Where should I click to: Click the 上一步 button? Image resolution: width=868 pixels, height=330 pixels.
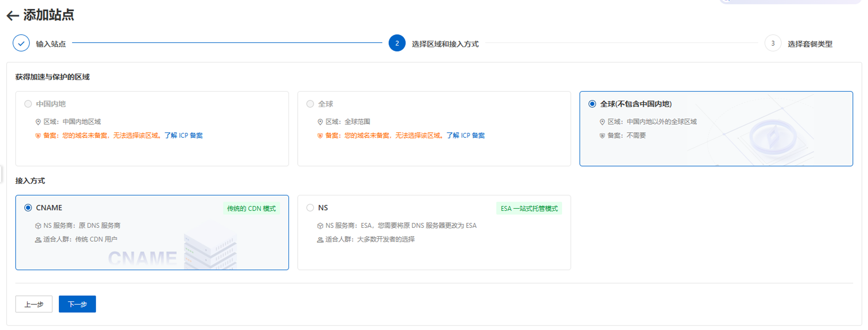pos(34,304)
